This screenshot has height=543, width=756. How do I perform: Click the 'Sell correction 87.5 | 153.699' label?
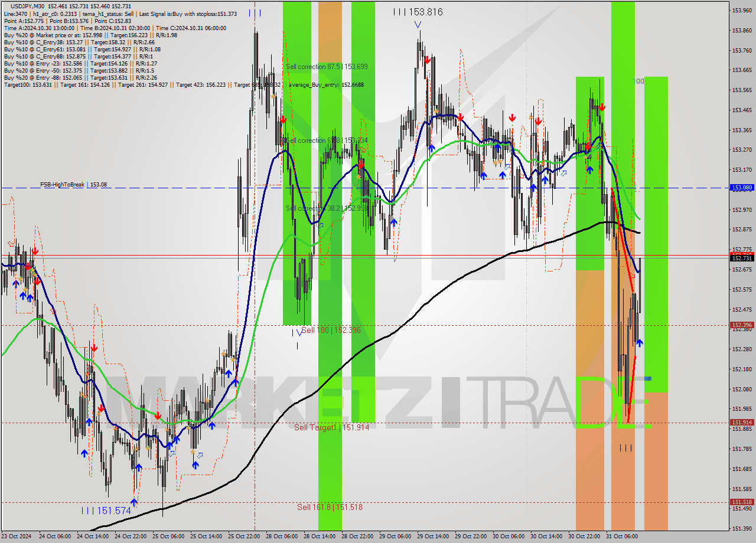click(327, 67)
